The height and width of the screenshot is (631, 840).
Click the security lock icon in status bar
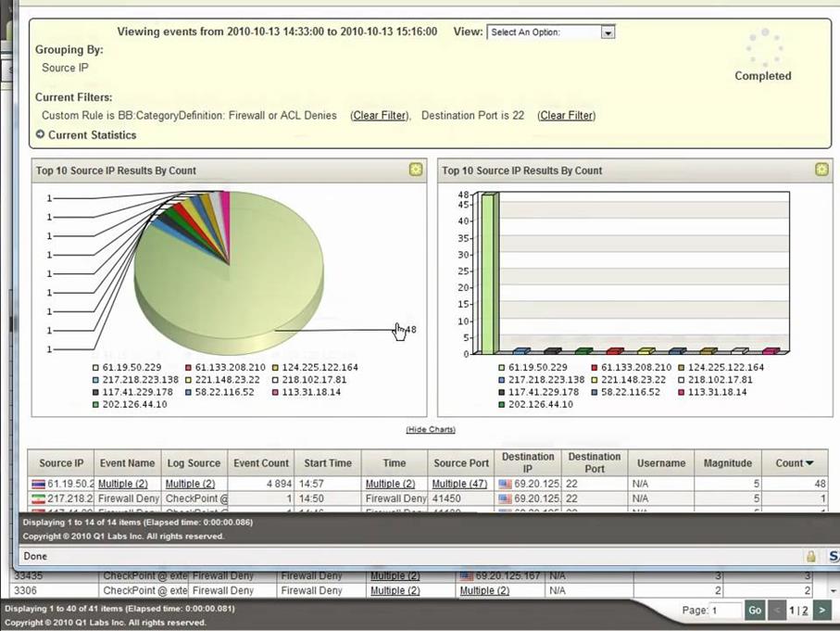click(811, 557)
